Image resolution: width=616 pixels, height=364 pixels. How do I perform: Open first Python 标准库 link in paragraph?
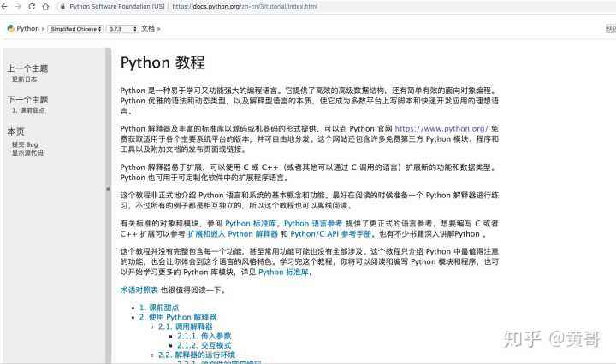251,223
